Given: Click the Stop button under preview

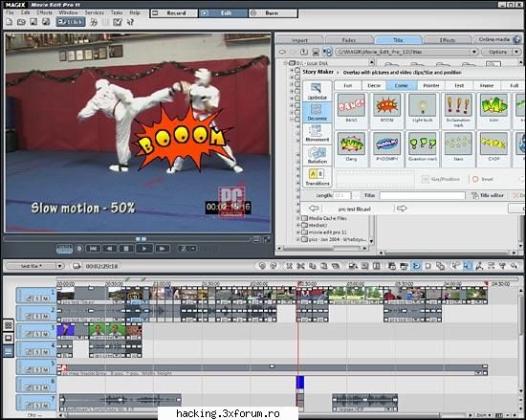Looking at the screenshot, I should pyautogui.click(x=126, y=249).
